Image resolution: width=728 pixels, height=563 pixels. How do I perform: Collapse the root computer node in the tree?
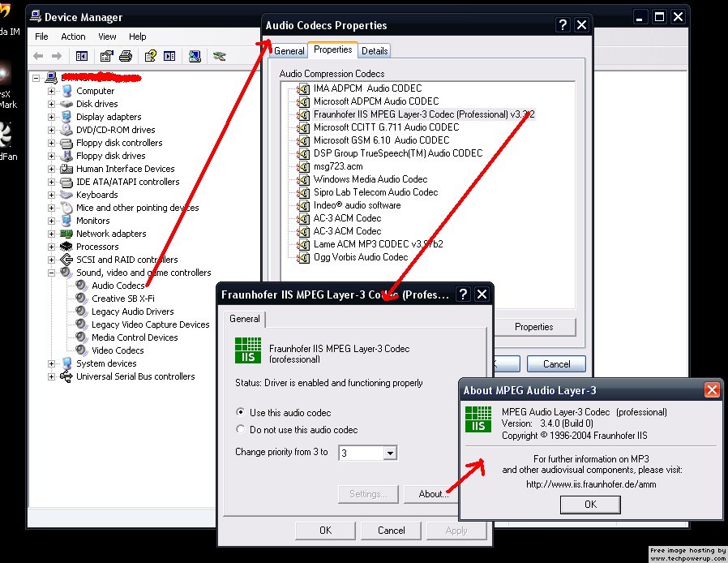[x=36, y=78]
